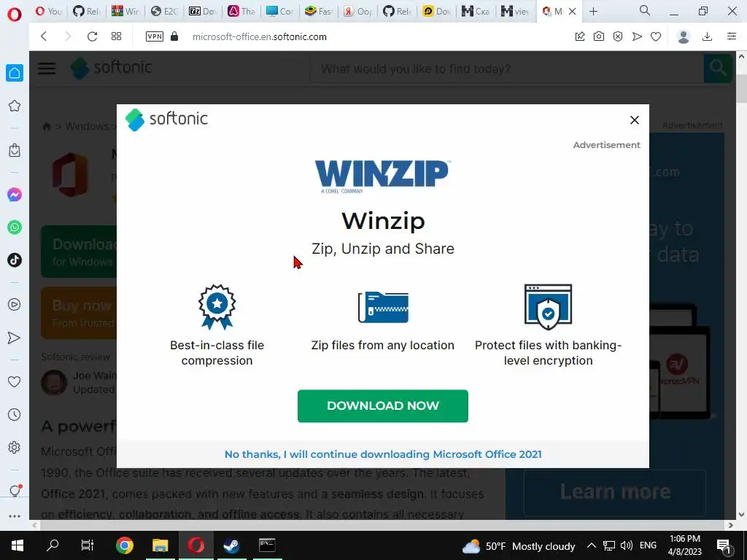747x560 pixels.
Task: Click the horizontal page scrollbar
Action: pyautogui.click(x=382, y=525)
